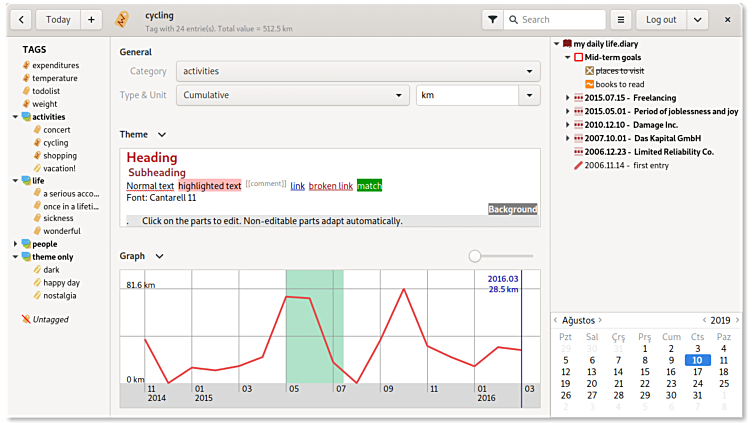The image size is (752, 423).
Task: Toggle the Mid-term goals checkbox
Action: tap(578, 57)
